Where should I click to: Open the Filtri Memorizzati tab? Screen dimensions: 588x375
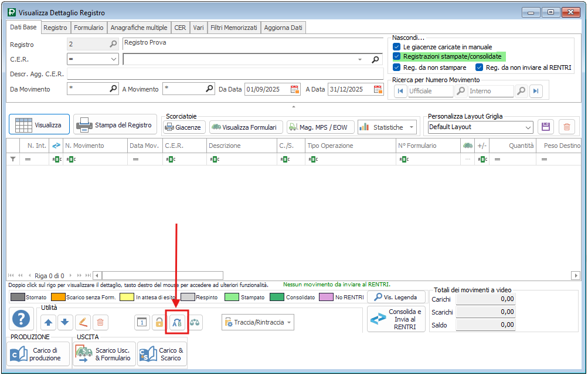[234, 28]
